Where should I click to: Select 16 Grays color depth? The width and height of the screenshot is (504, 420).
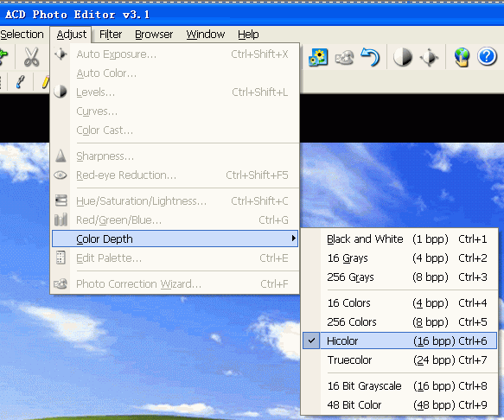coord(400,258)
